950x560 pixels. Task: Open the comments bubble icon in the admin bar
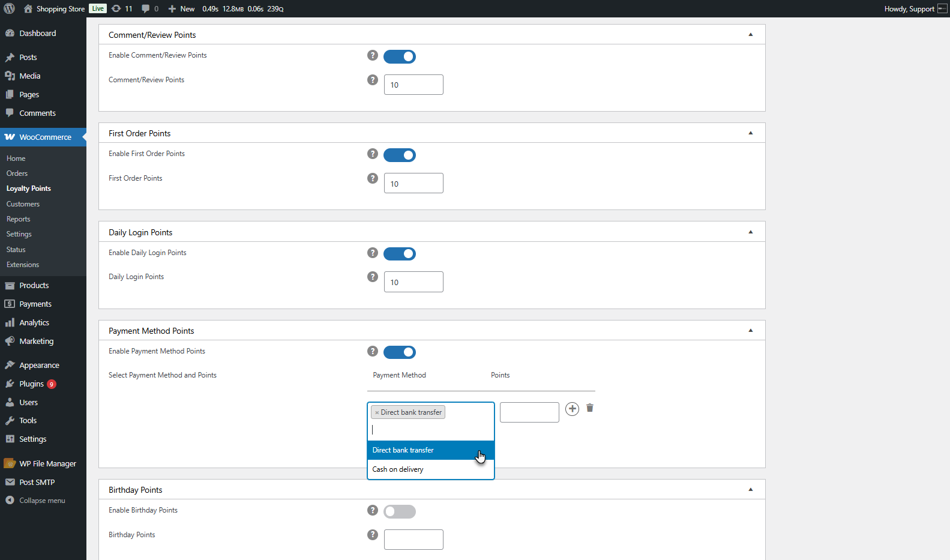pyautogui.click(x=145, y=8)
